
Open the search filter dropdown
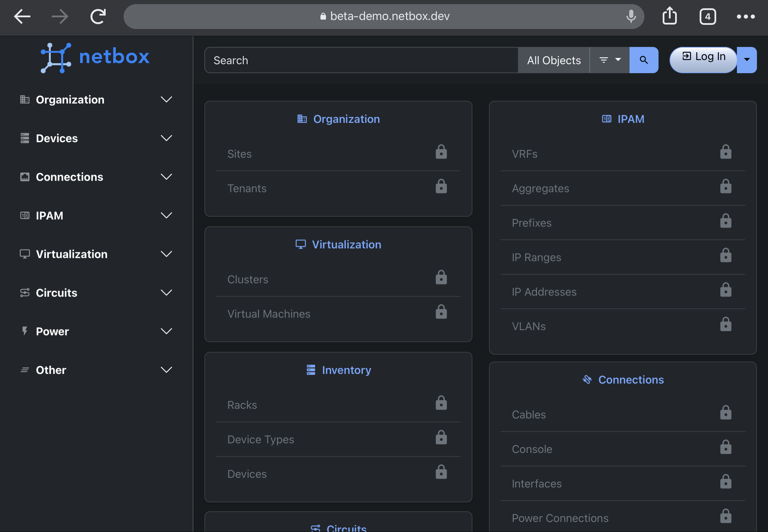pyautogui.click(x=609, y=60)
